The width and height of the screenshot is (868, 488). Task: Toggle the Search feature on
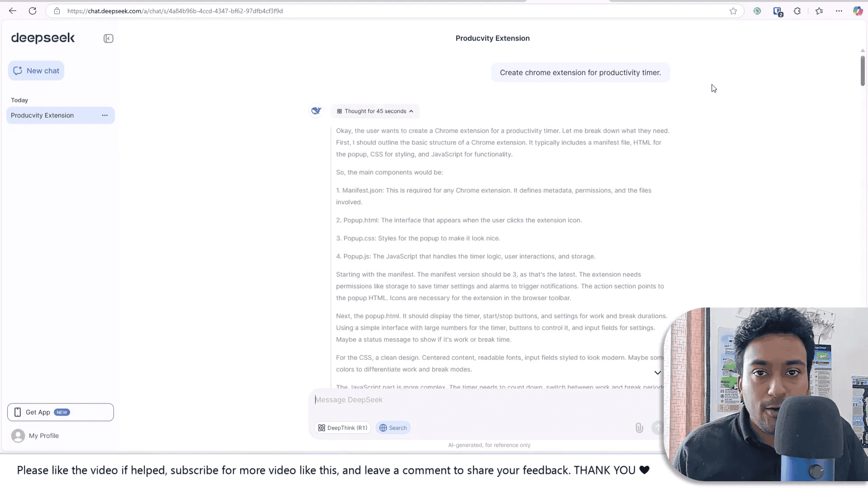[393, 427]
